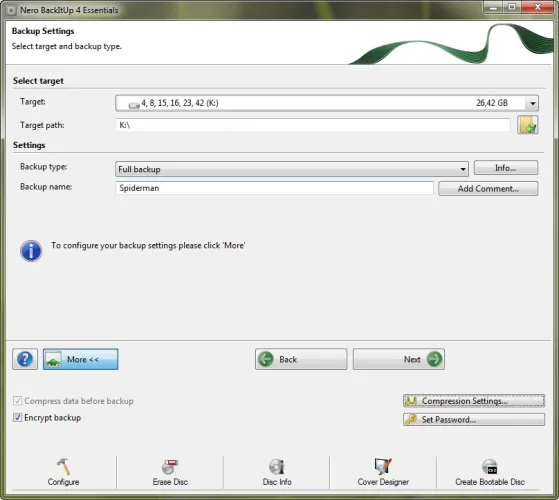The image size is (559, 500).
Task: Click Set Password... button
Action: pos(474,419)
